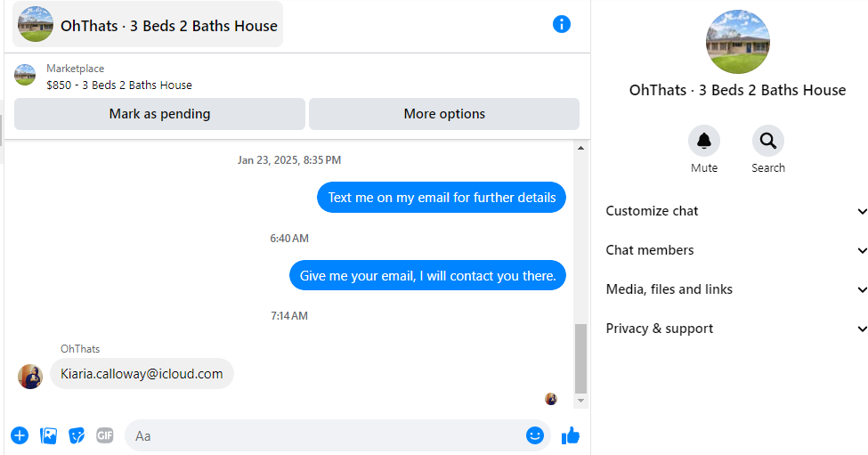Open more actions plus icon
Viewport: 868px width, 455px height.
click(x=20, y=435)
